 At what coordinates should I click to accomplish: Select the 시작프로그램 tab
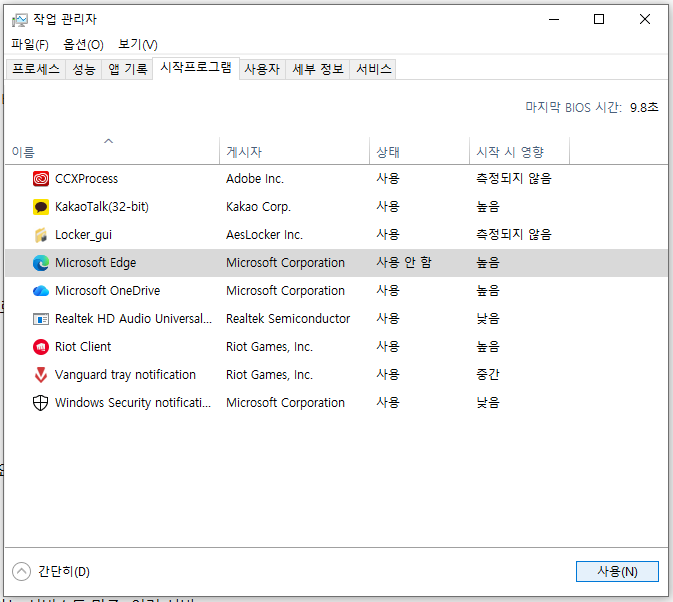[x=196, y=68]
